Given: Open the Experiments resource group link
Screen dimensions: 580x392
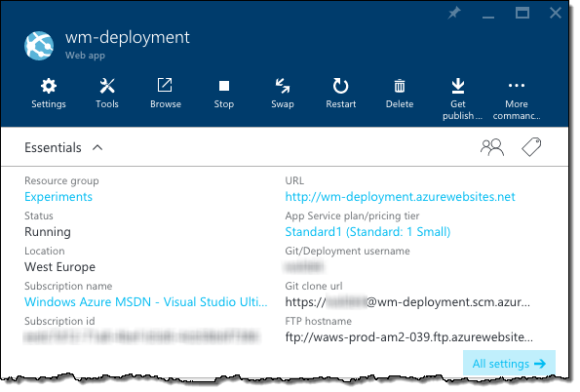Looking at the screenshot, I should point(58,197).
